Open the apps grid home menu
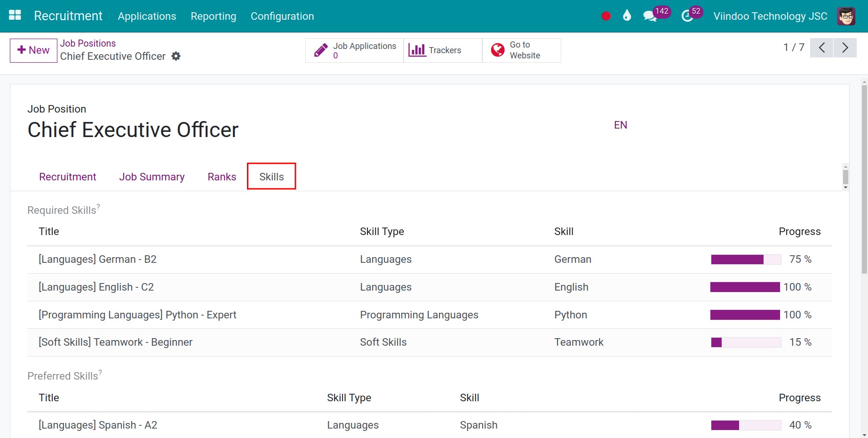The height and width of the screenshot is (438, 868). click(15, 16)
